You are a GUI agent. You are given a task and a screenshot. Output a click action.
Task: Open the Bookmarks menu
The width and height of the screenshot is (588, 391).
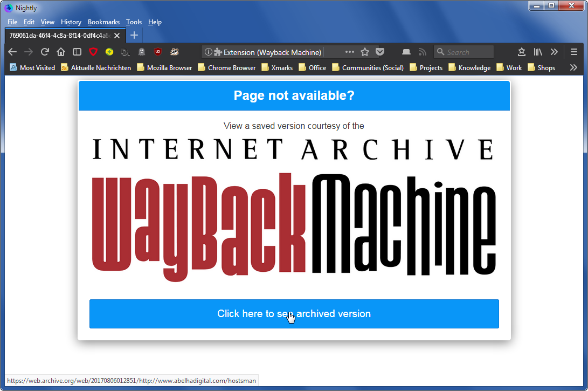pos(103,22)
